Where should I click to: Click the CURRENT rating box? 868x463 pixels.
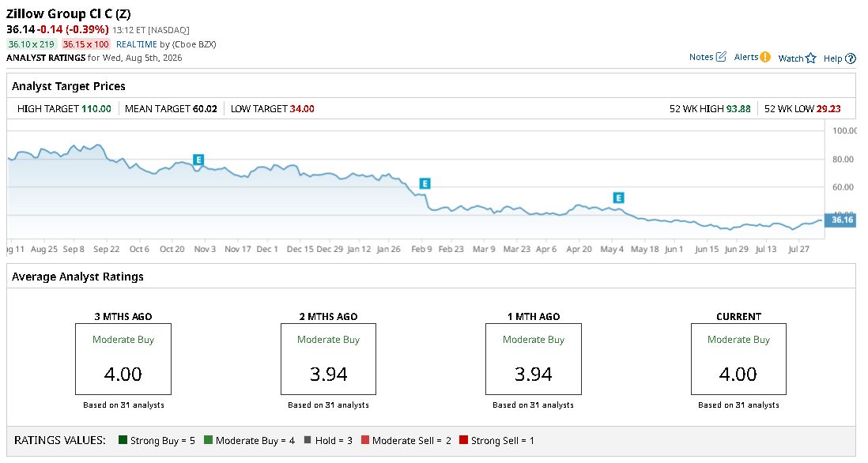738,359
